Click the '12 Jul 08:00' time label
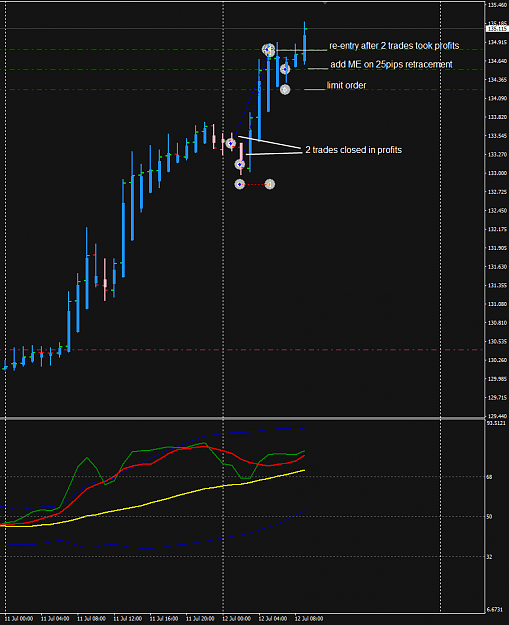 tap(309, 619)
